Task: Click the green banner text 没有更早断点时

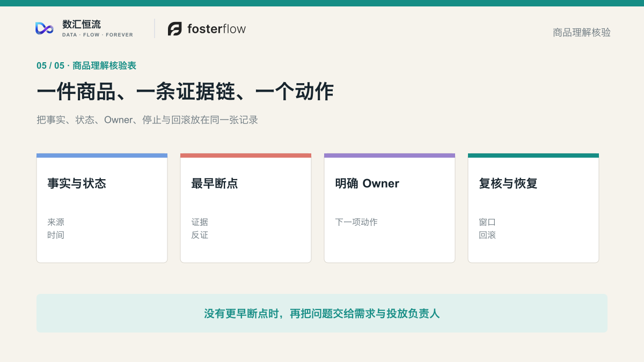Action: (x=322, y=314)
